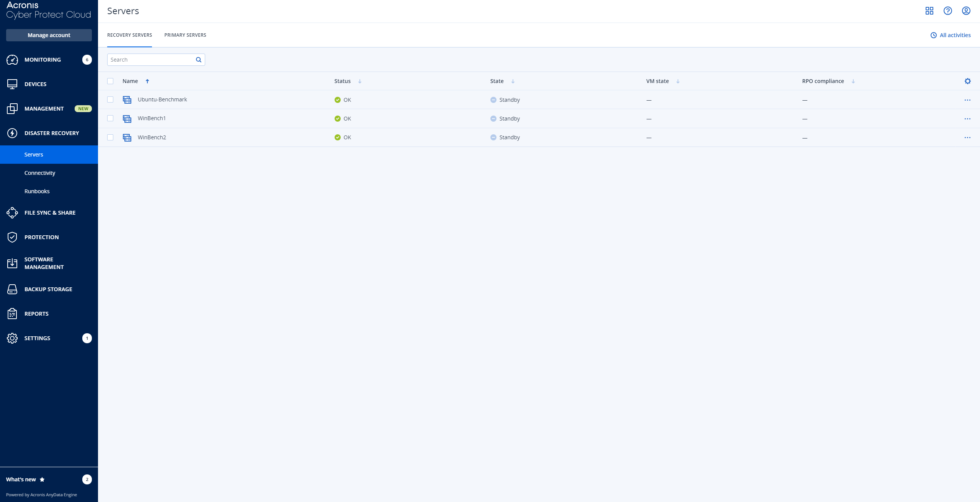The height and width of the screenshot is (502, 980).
Task: Click the OK status text for WinBench2
Action: [347, 137]
